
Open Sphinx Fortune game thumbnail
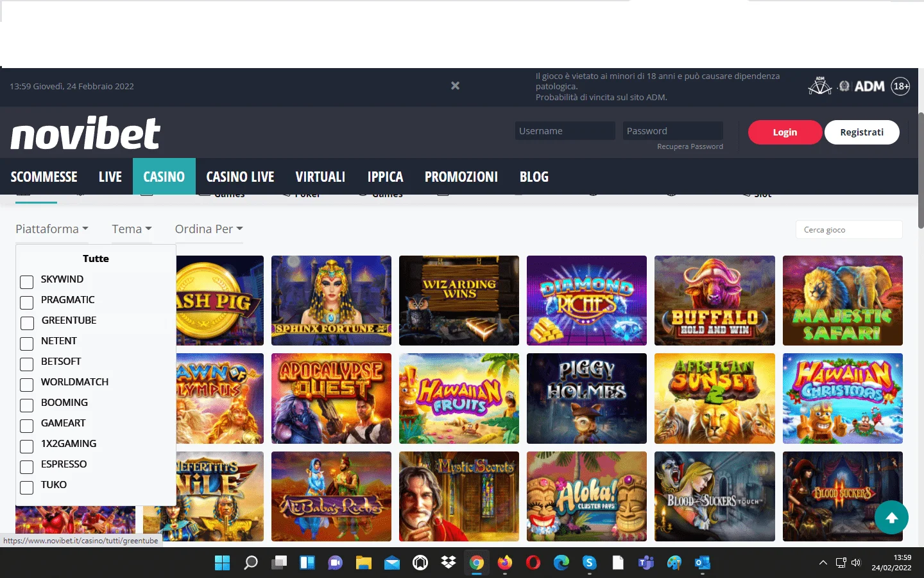click(x=331, y=301)
